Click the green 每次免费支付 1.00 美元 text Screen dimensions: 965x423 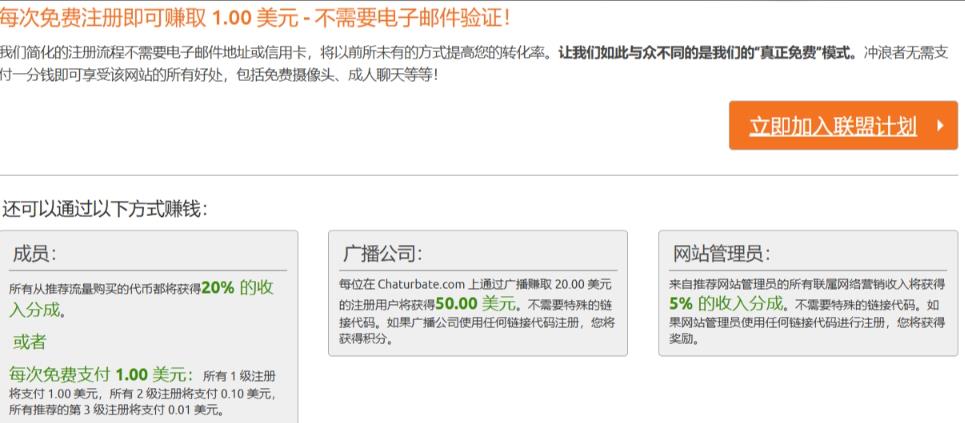tap(100, 375)
